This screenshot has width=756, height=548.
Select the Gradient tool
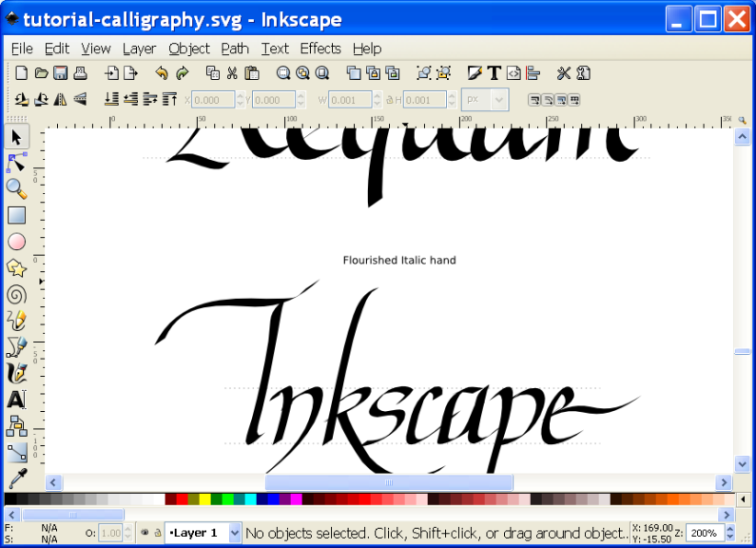[x=16, y=452]
